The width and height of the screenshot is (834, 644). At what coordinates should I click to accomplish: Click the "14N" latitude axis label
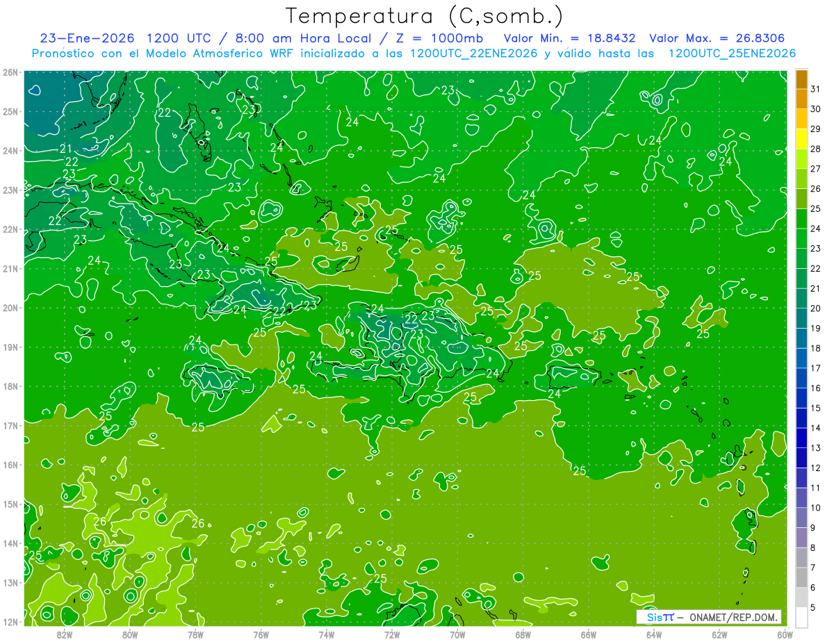click(x=10, y=543)
